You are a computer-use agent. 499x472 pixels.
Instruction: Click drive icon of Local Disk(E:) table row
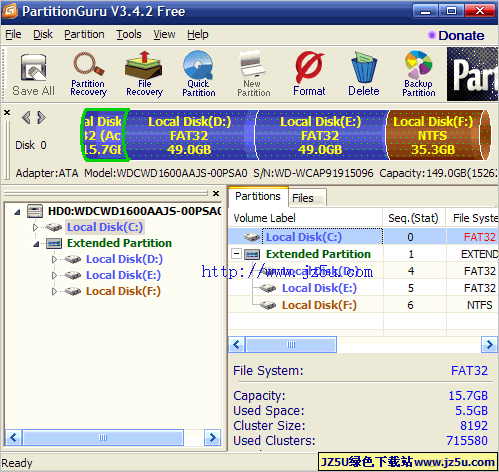click(x=268, y=288)
